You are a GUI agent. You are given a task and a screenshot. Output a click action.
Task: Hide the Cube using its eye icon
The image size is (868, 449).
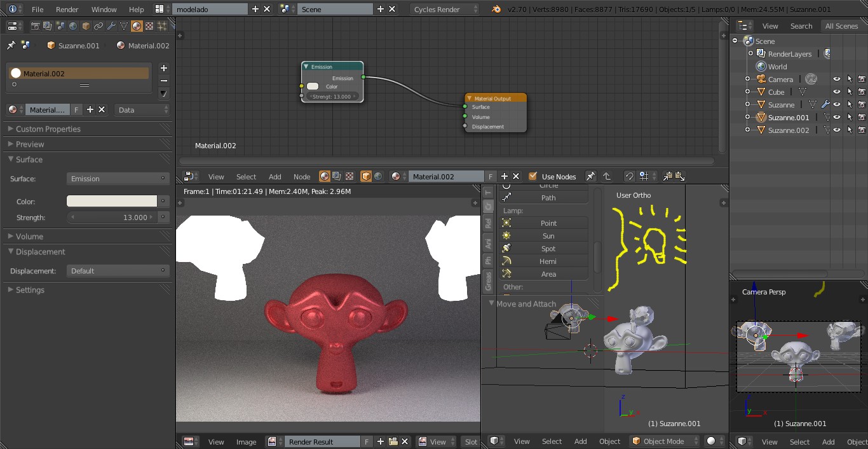point(837,92)
